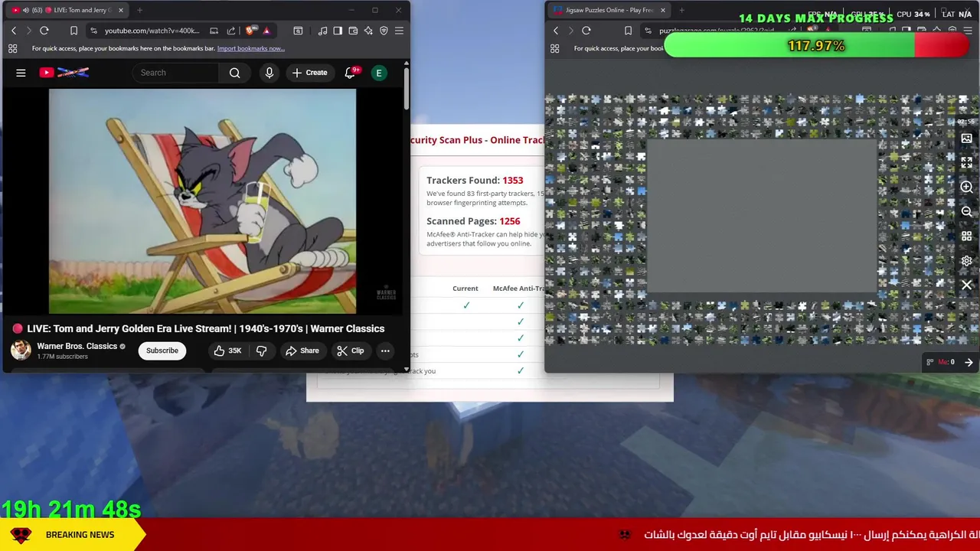Like the video showing 35K

pyautogui.click(x=227, y=350)
